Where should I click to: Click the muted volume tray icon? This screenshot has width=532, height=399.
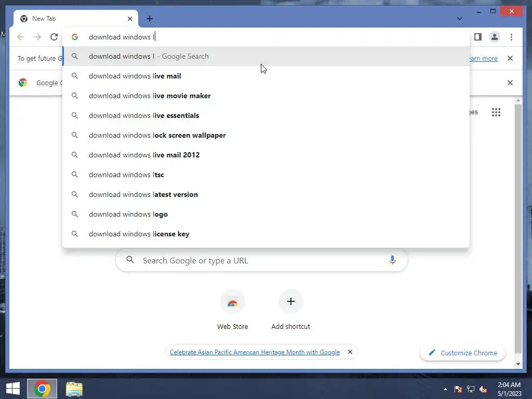(x=483, y=389)
